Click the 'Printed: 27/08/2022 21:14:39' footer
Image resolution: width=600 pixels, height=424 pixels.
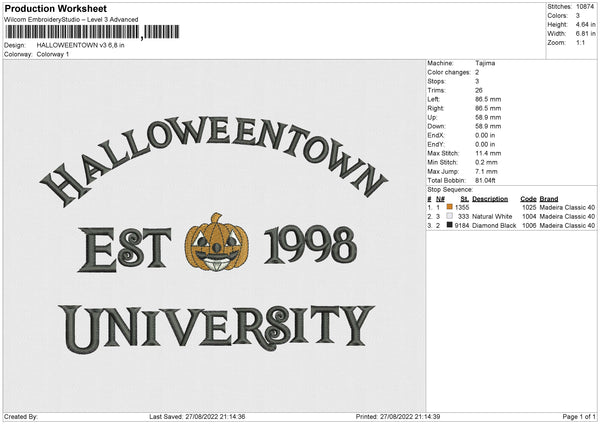point(398,417)
